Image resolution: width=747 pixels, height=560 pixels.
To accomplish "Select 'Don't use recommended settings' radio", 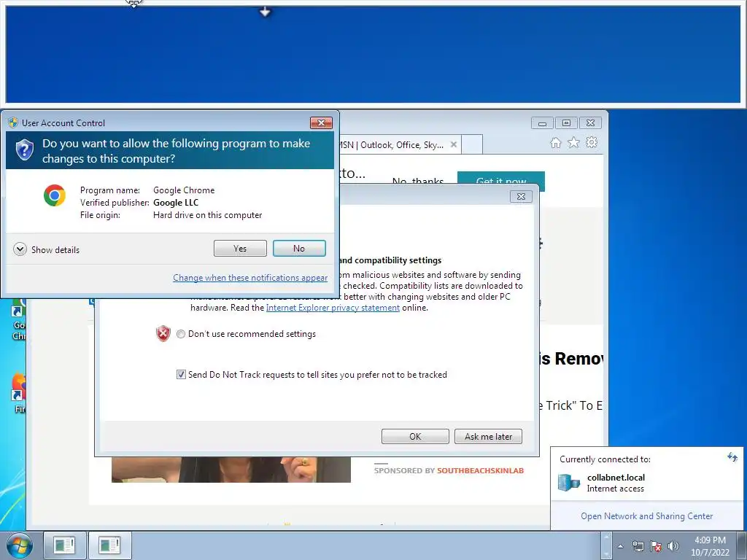I will 181,334.
